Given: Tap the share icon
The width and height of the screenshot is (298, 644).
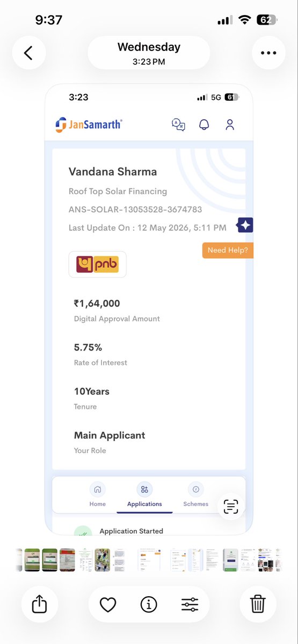Looking at the screenshot, I should click(x=40, y=605).
